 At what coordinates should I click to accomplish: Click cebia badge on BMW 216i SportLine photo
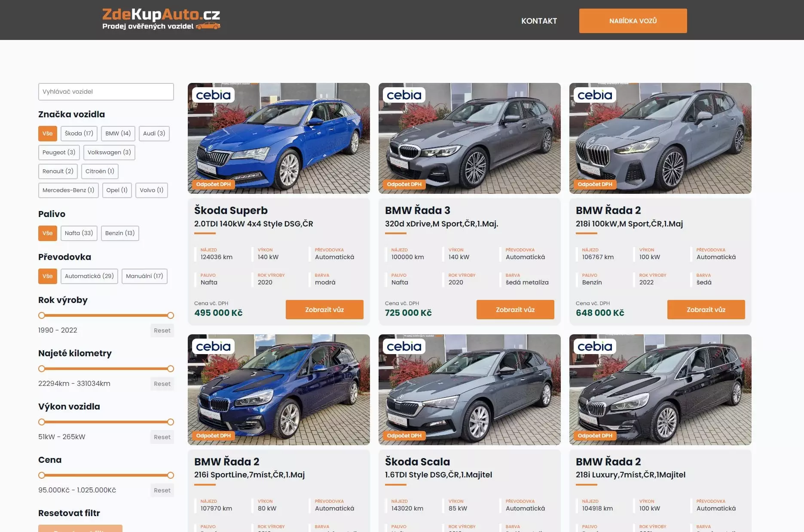click(213, 346)
